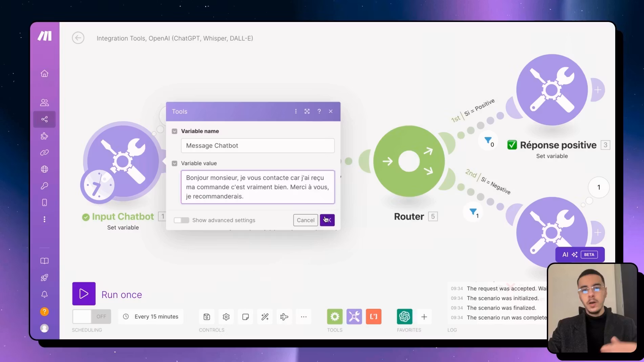Click the back arrow at top
Viewport: 644px width, 362px height.
click(78, 38)
